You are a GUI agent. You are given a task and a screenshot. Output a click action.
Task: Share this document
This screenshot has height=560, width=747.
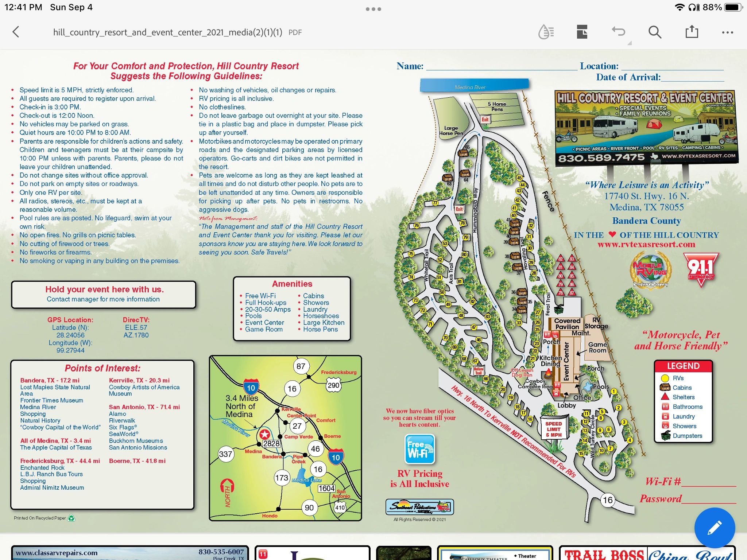coord(691,32)
